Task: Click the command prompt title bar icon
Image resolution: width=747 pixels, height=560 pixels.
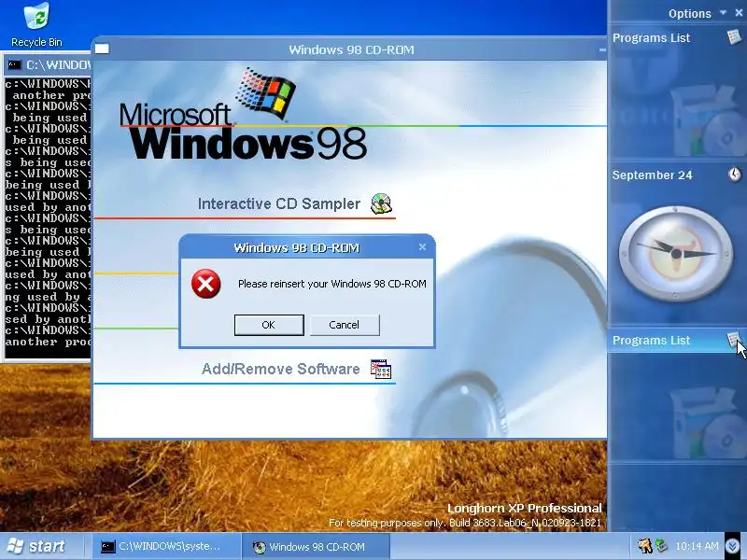Action: pos(15,64)
